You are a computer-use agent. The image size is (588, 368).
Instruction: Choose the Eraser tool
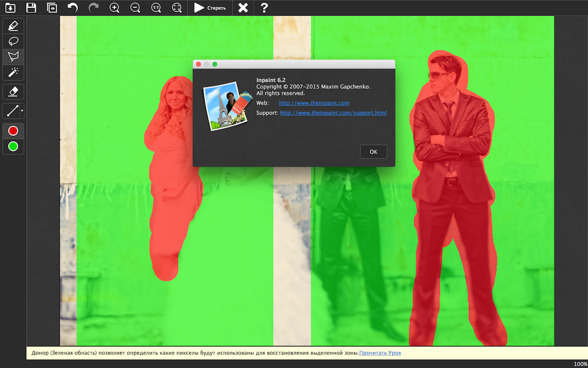[13, 91]
